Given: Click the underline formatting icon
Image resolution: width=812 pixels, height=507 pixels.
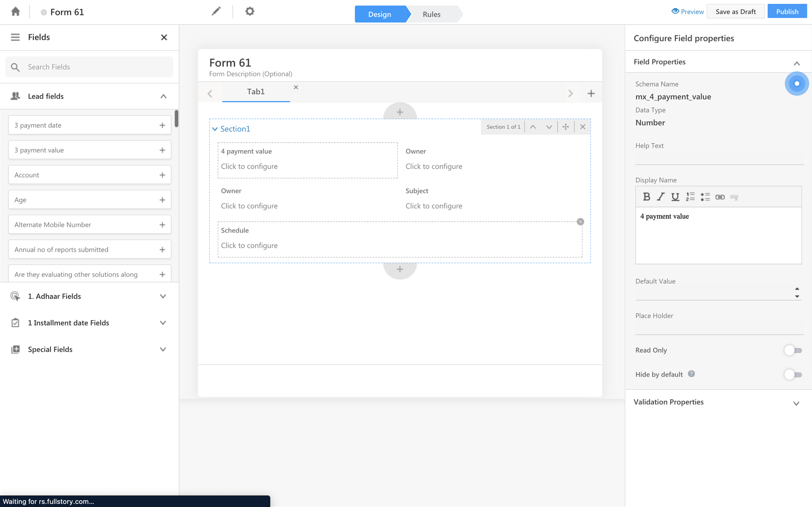Looking at the screenshot, I should click(x=675, y=197).
